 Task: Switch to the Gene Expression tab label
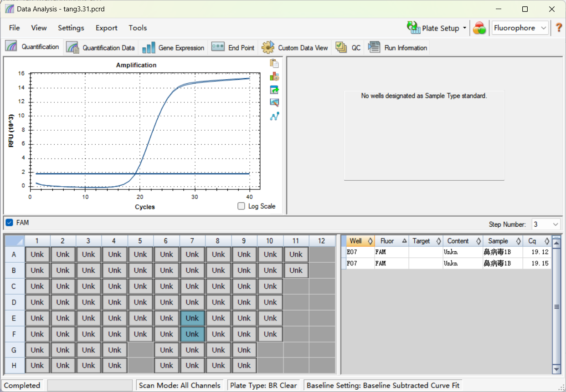(x=181, y=48)
